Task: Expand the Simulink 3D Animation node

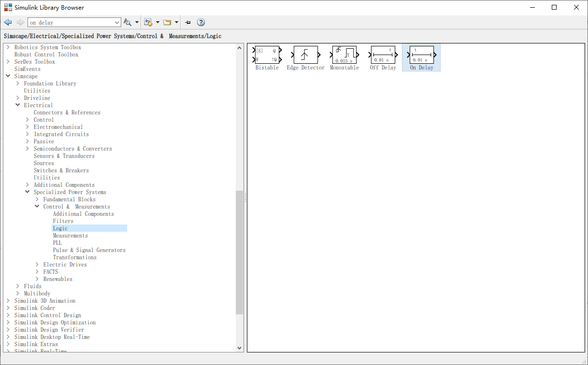Action: [x=8, y=301]
